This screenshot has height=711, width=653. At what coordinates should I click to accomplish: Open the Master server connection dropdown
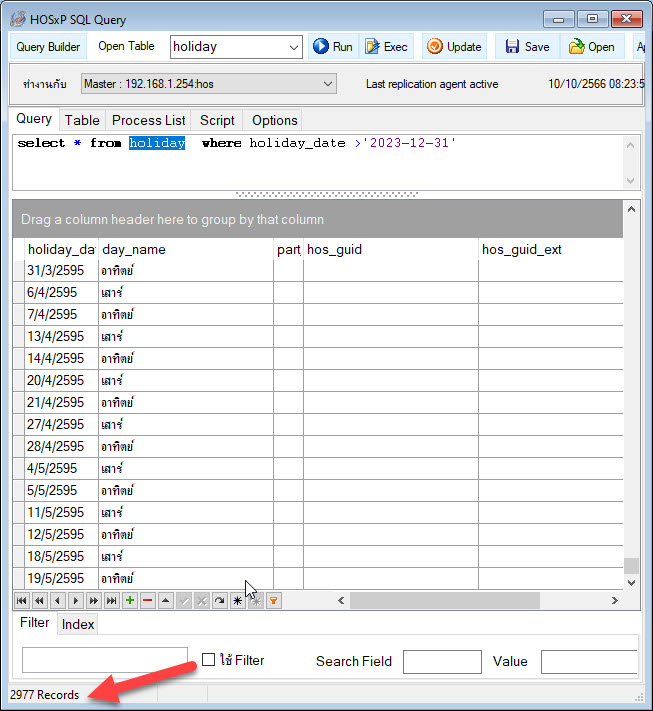328,85
